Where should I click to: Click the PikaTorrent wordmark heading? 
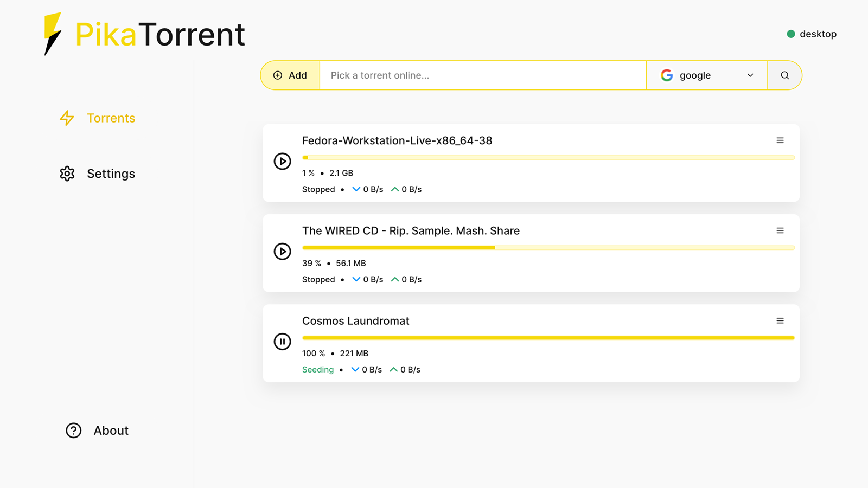160,34
